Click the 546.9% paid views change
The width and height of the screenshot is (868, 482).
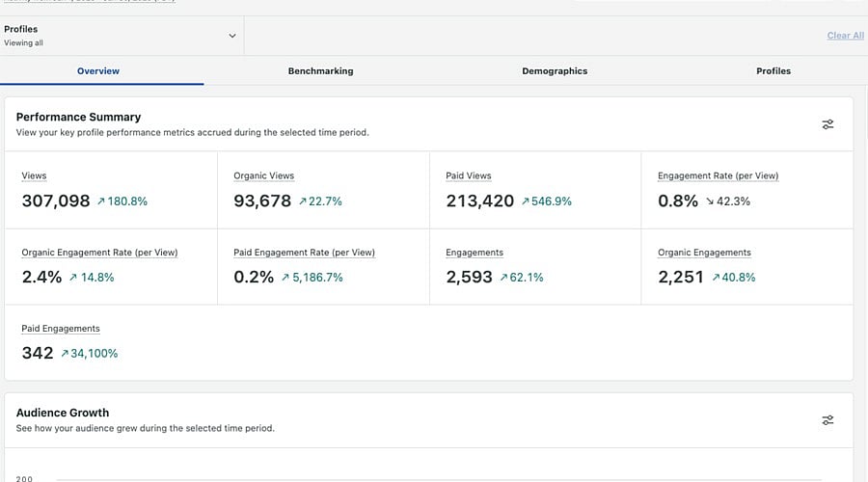(546, 201)
